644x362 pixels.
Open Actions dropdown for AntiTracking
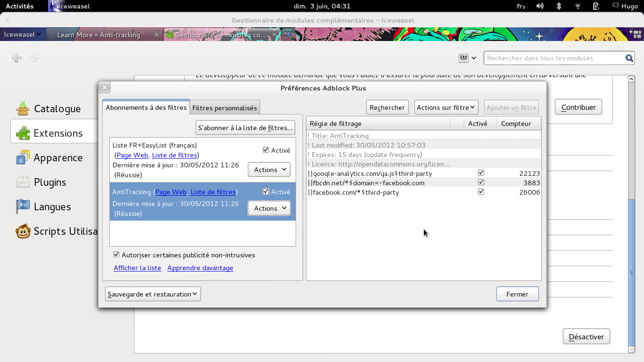tap(269, 208)
